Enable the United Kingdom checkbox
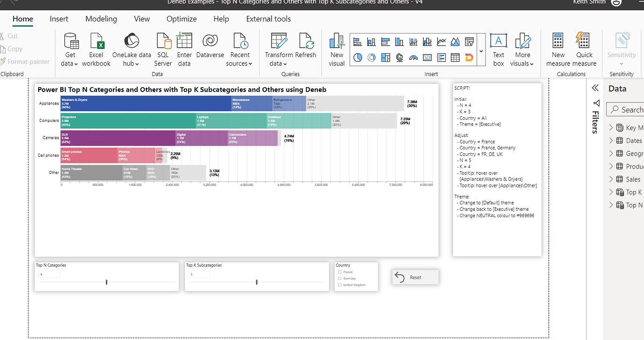644x340 pixels. pyautogui.click(x=339, y=285)
